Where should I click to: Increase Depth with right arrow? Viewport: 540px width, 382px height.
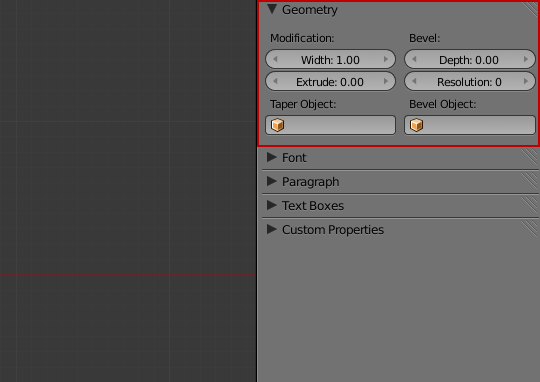[x=526, y=59]
